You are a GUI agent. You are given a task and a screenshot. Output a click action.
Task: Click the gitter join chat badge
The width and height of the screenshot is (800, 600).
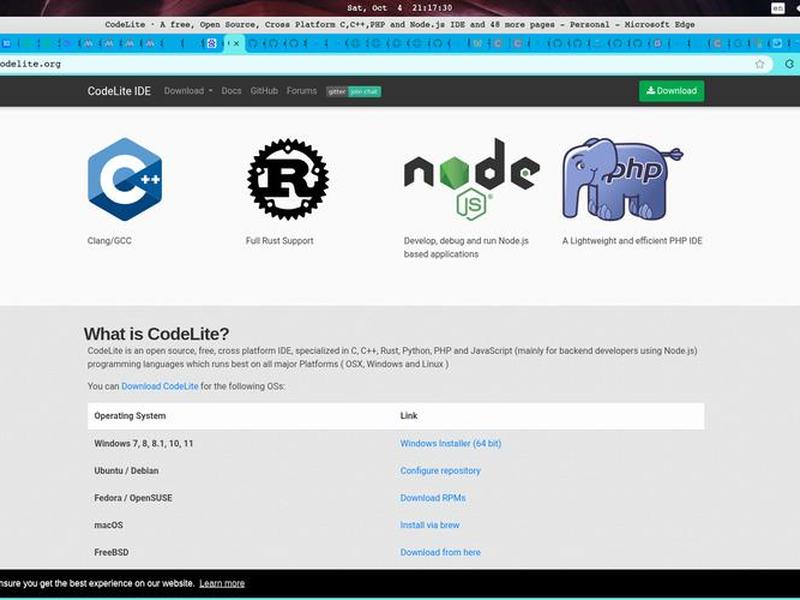[x=354, y=92]
